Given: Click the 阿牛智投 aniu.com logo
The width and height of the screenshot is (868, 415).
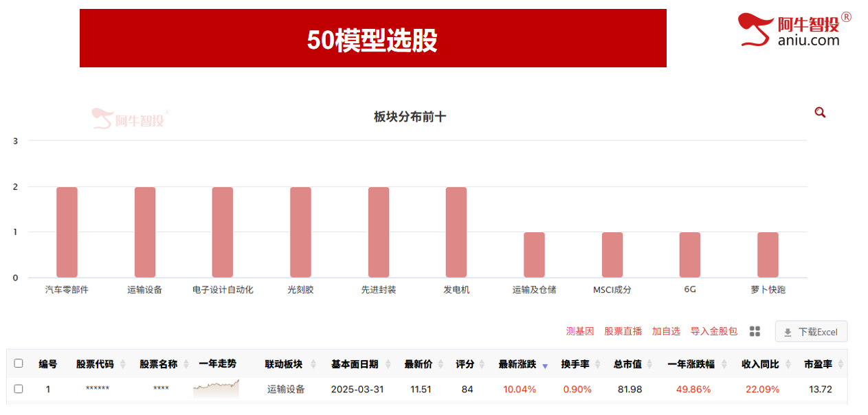Looking at the screenshot, I should [795, 30].
